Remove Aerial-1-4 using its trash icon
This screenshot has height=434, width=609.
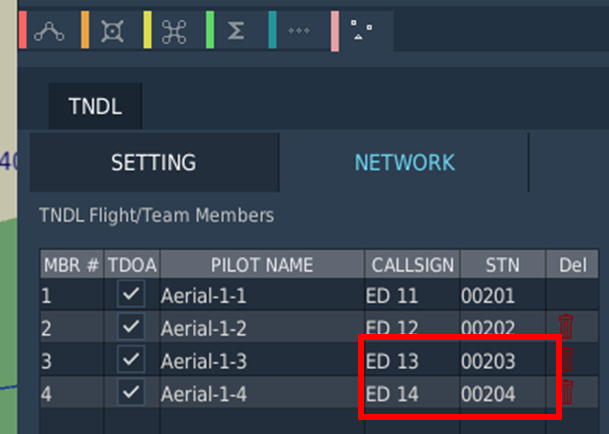[x=567, y=392]
